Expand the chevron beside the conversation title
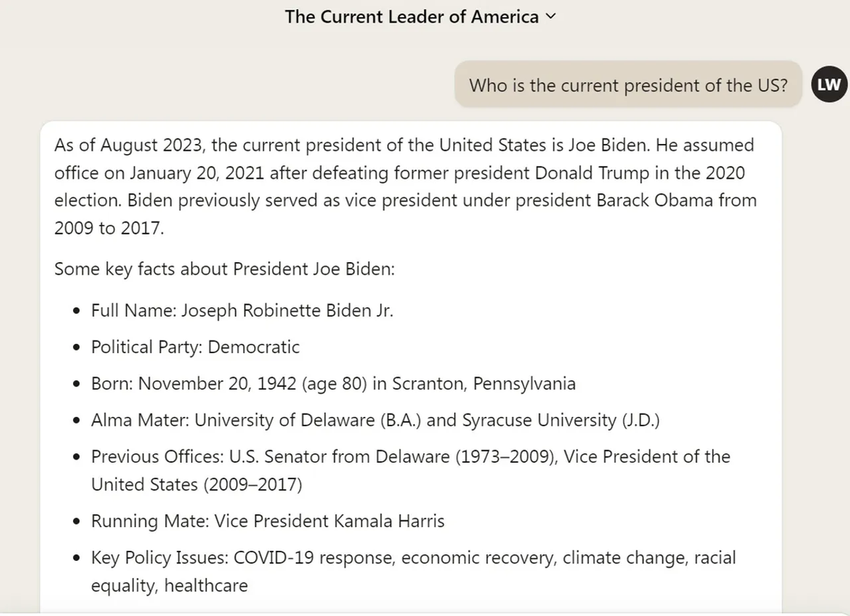The height and width of the screenshot is (616, 850). 550,17
